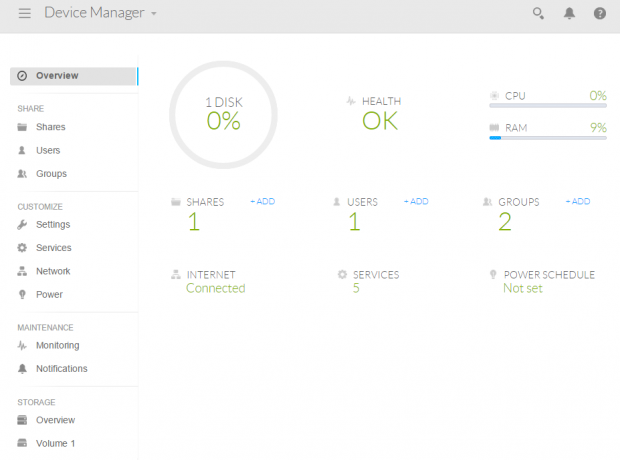620x460 pixels.
Task: Click the drive icon beside storage Overview
Action: (22, 420)
